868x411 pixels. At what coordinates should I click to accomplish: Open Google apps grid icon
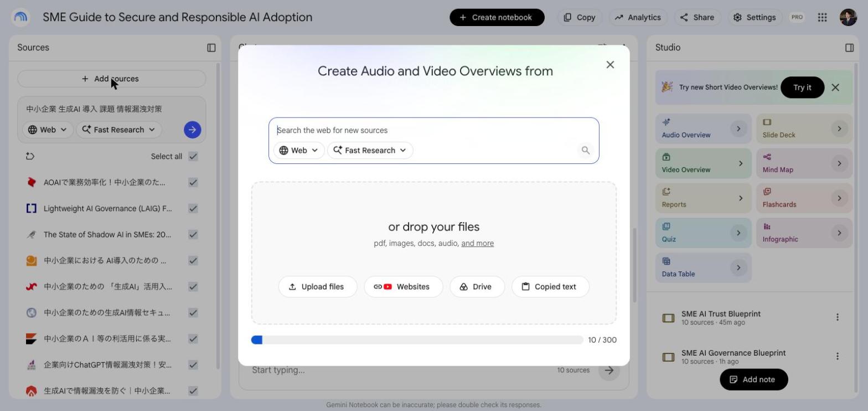823,17
